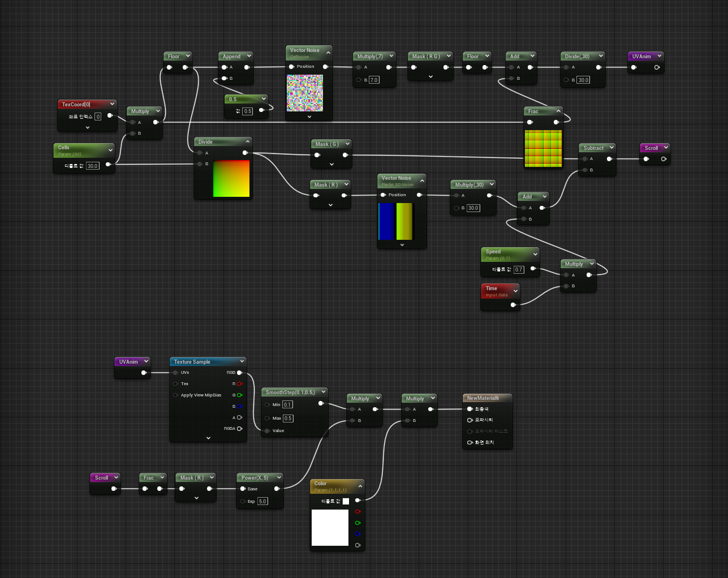The width and height of the screenshot is (728, 578).
Task: Click Color node green channel output pin
Action: 357,523
